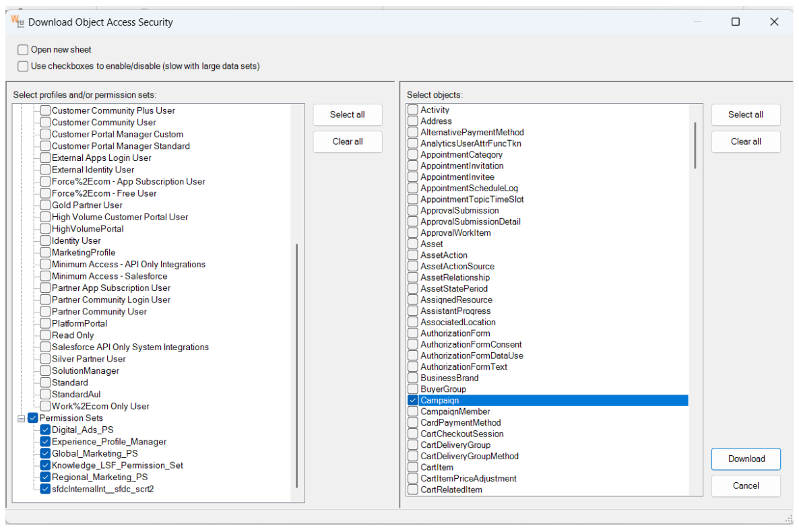Check the BuyerGroup object
The width and height of the screenshot is (799, 532).
(x=413, y=389)
